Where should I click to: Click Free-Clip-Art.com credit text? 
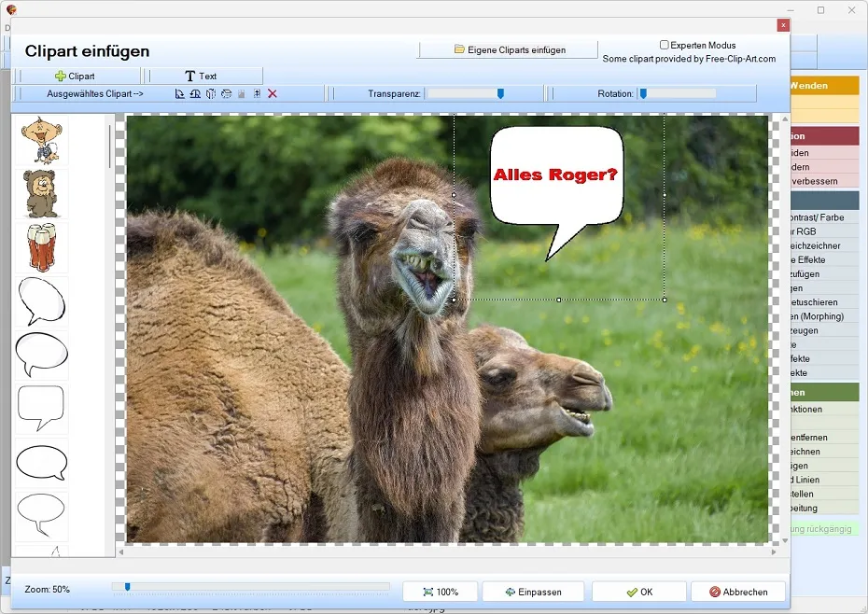(689, 59)
